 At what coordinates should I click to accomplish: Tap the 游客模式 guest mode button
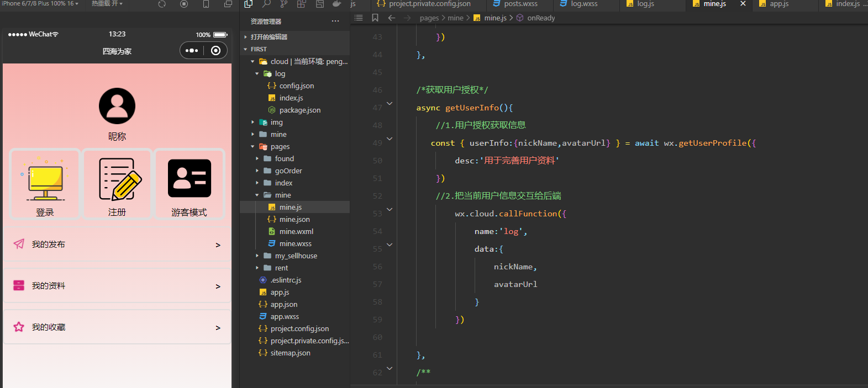pyautogui.click(x=189, y=184)
